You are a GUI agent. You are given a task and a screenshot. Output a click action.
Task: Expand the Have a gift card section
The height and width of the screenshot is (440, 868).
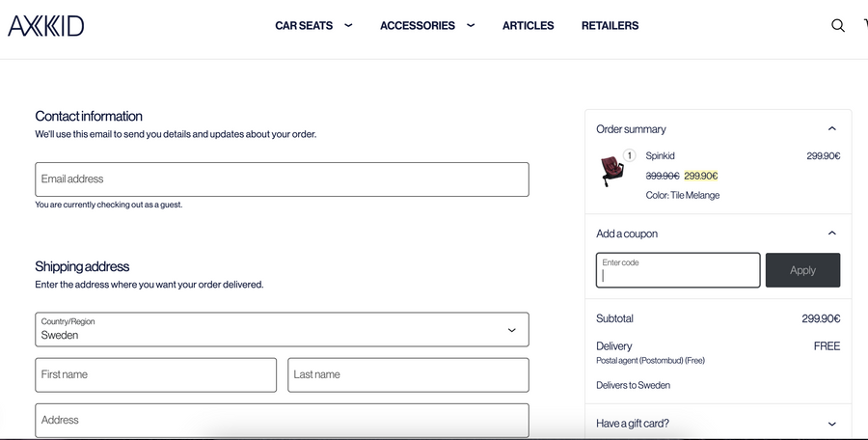point(831,424)
